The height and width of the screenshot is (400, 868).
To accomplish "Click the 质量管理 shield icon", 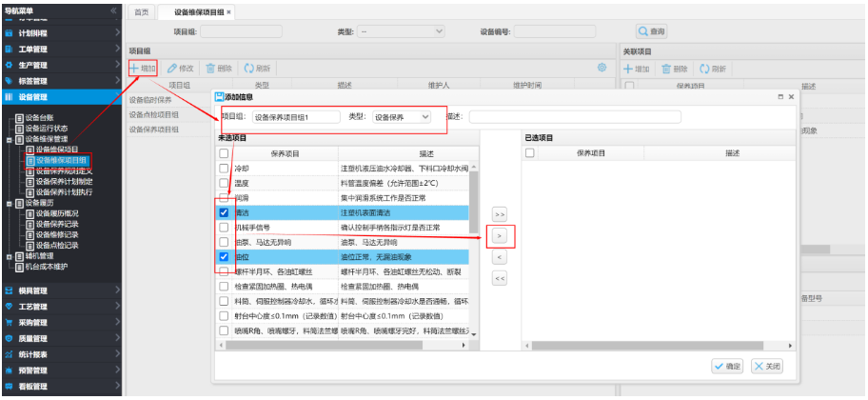I will pos(9,338).
